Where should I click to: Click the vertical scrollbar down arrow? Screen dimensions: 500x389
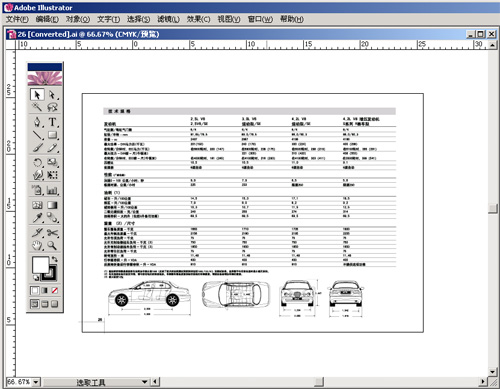coord(493,372)
